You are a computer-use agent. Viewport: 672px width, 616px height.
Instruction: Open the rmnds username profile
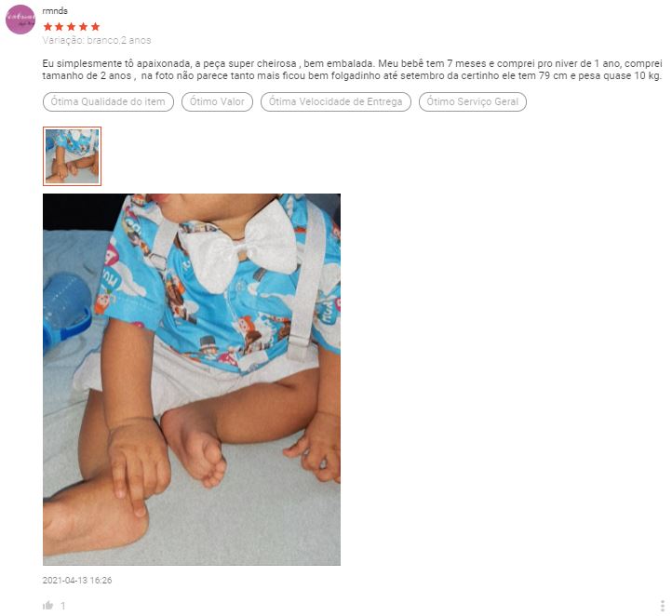pyautogui.click(x=55, y=11)
